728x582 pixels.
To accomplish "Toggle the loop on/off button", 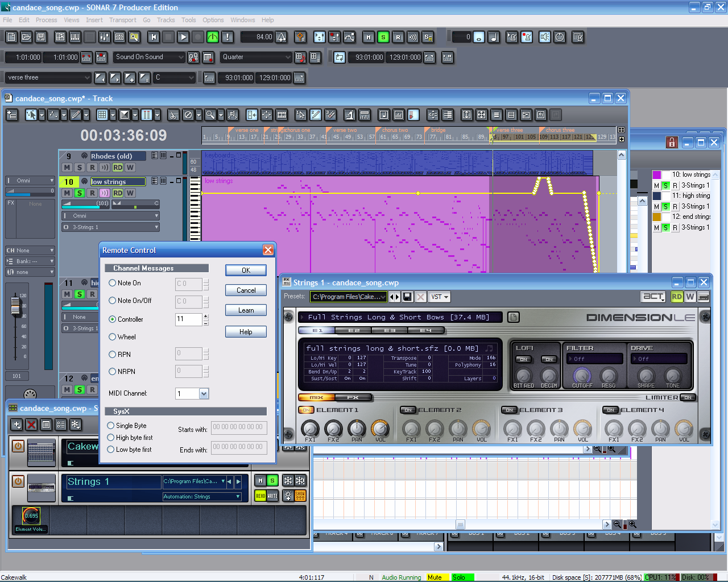I will 340,57.
